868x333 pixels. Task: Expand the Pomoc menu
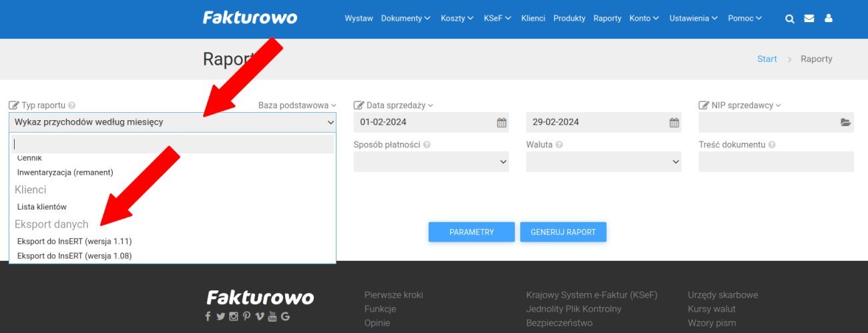pos(745,19)
